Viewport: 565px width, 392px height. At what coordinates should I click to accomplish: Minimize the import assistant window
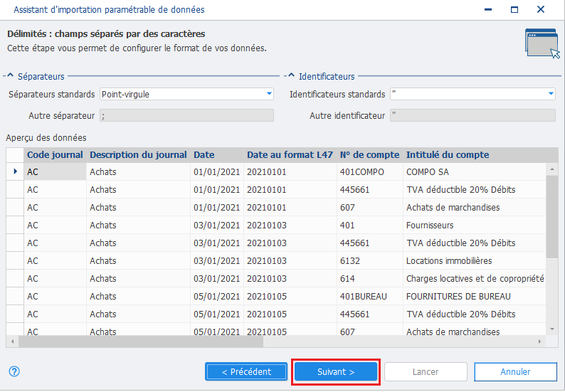[488, 9]
